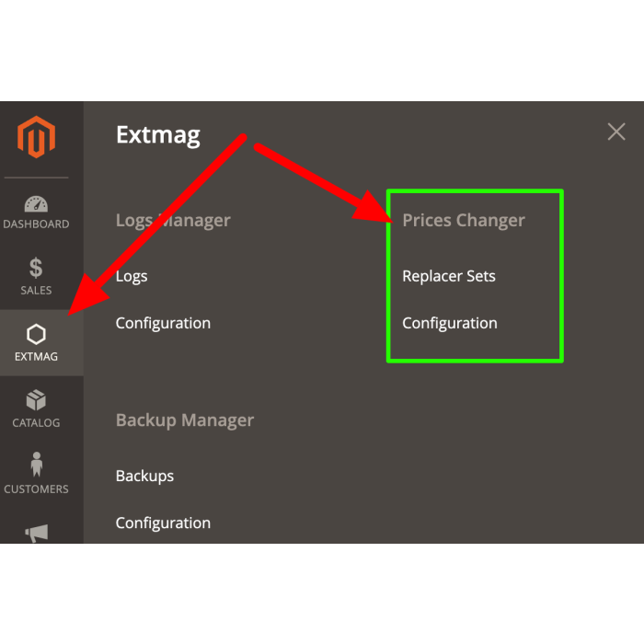Viewport: 644px width, 644px height.
Task: Open Configuration under Logs Manager
Action: coord(163,323)
